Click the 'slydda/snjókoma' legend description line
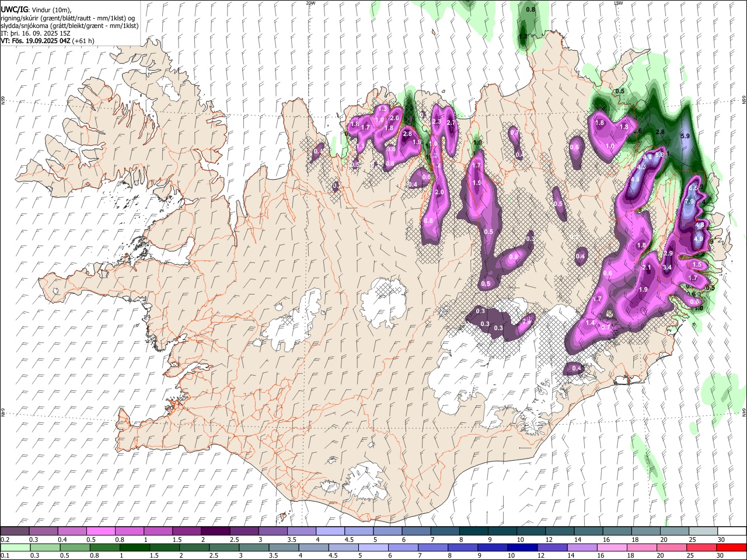Screen dimensions: 747x560 pos(69,26)
